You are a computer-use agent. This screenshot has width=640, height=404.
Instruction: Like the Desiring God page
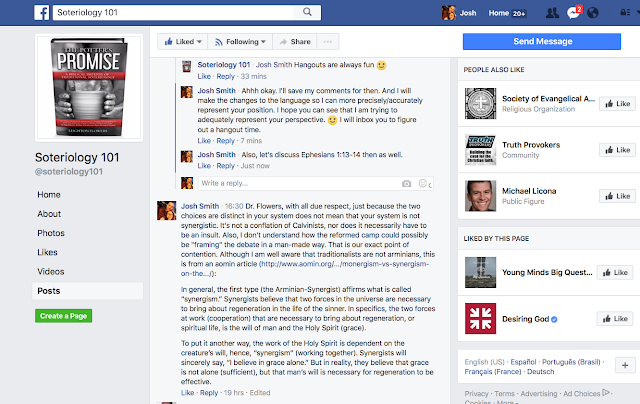click(615, 318)
